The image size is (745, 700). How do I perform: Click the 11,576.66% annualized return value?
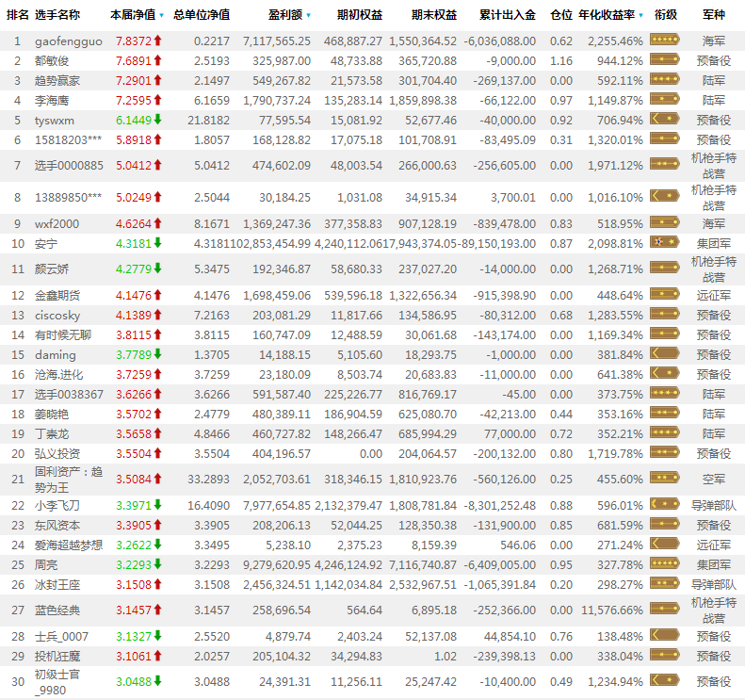tap(611, 610)
